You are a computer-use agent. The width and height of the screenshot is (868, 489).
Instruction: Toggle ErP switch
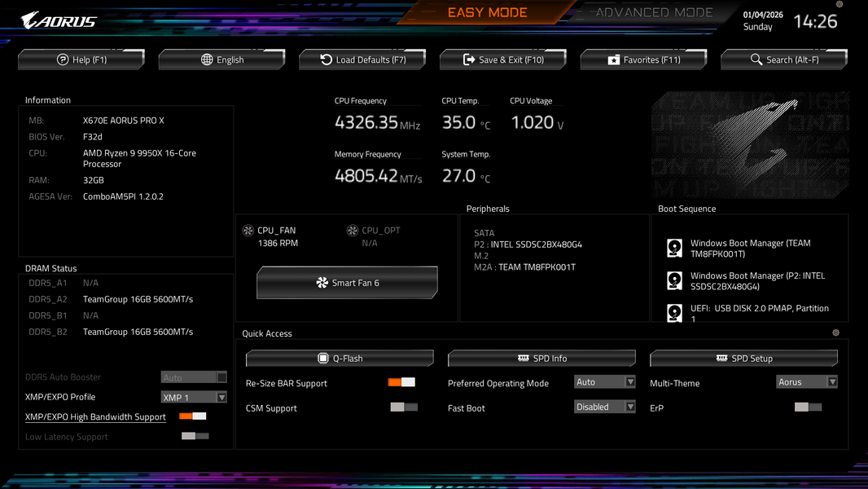coord(809,407)
